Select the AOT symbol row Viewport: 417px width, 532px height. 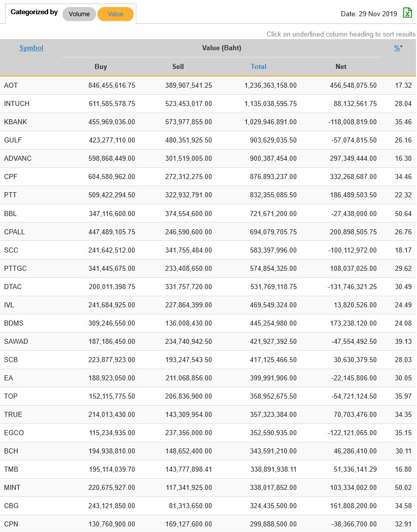click(x=11, y=86)
